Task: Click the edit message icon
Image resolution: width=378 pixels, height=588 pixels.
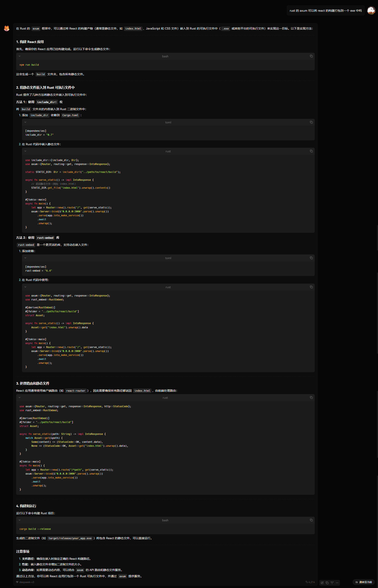Action: (322, 583)
